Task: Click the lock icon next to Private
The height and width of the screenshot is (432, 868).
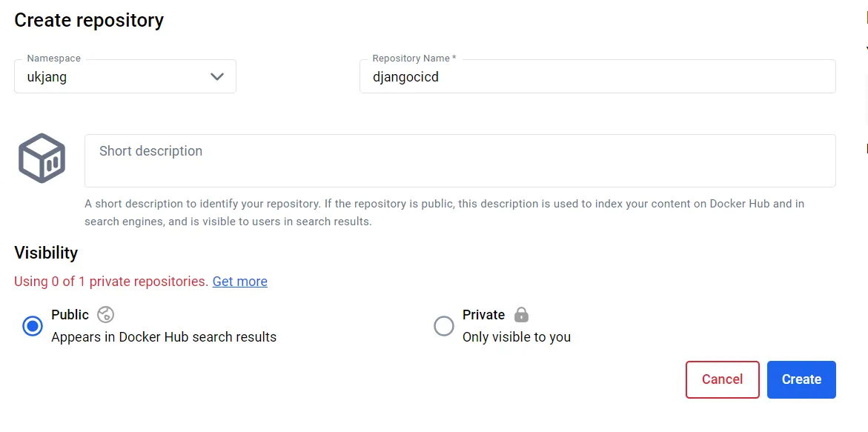Action: (x=521, y=315)
